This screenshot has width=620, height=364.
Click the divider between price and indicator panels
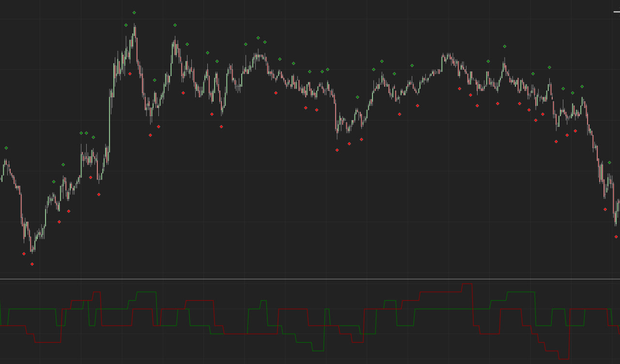[310, 279]
